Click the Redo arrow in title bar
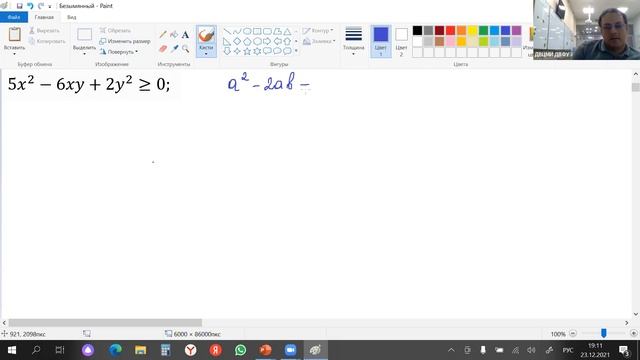Image resolution: width=640 pixels, height=360 pixels. point(40,6)
